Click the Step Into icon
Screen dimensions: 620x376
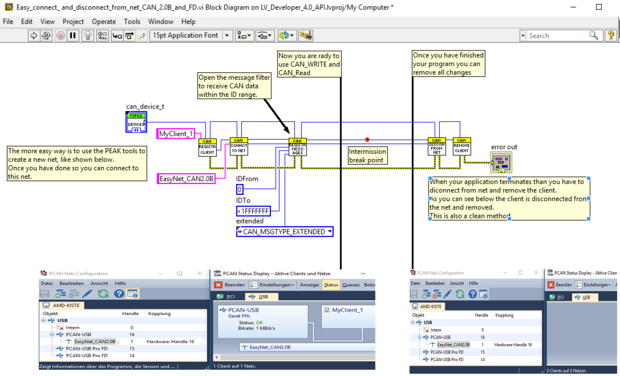point(117,36)
